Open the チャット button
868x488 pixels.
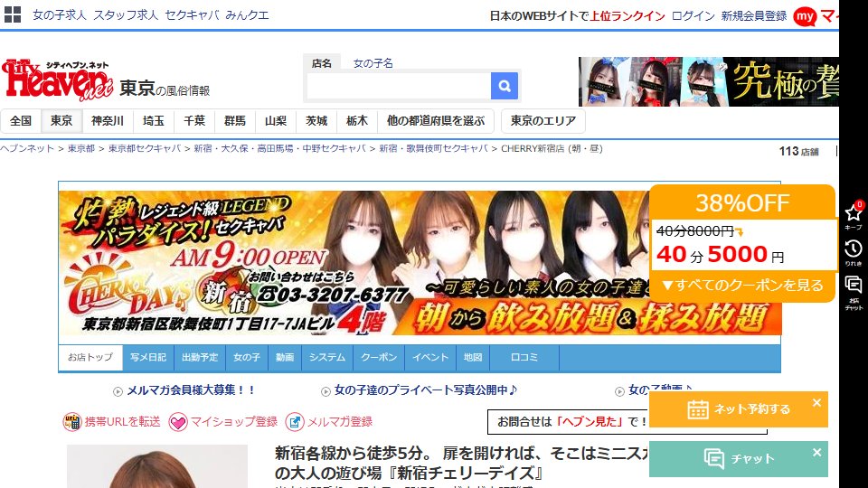739,459
